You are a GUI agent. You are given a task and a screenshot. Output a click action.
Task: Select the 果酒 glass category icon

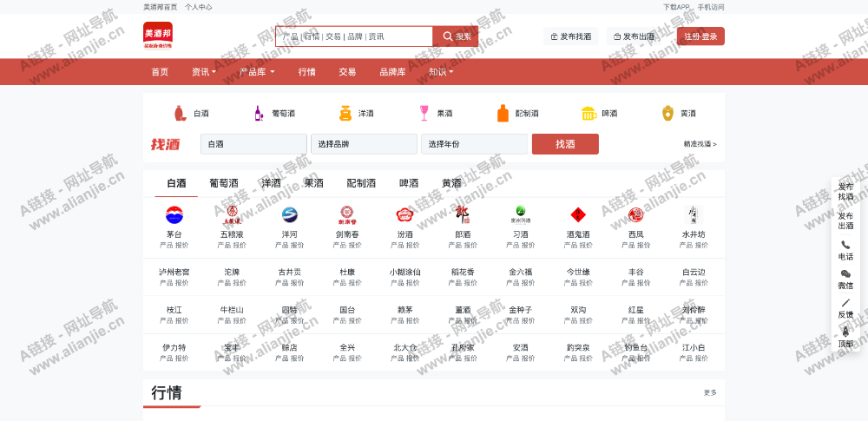click(x=424, y=113)
